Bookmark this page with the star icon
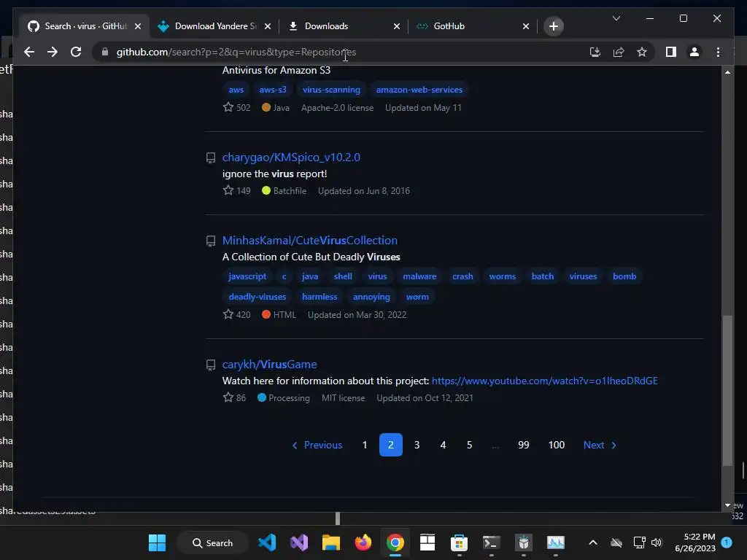Image resolution: width=747 pixels, height=560 pixels. pyautogui.click(x=642, y=52)
